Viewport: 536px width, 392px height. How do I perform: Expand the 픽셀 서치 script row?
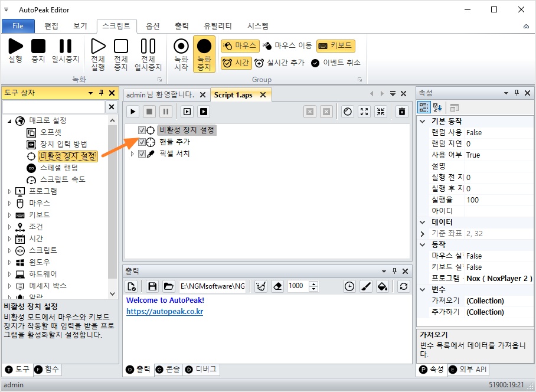pyautogui.click(x=132, y=154)
